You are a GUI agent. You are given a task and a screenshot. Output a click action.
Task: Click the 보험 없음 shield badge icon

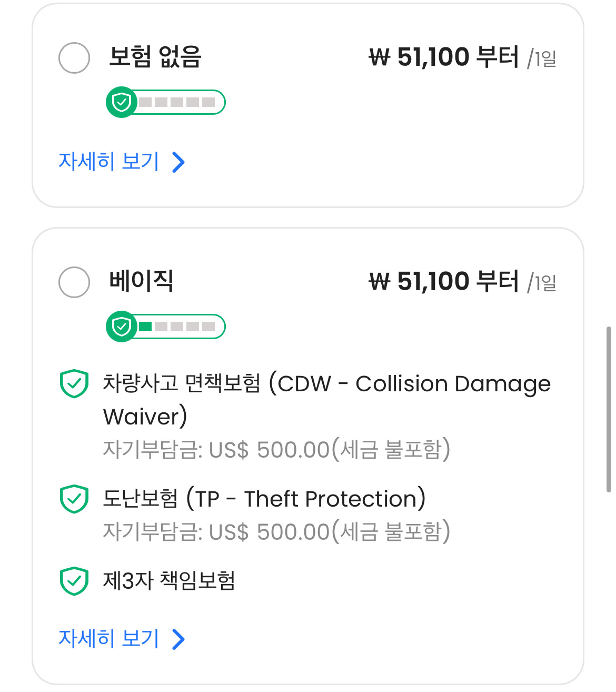122,102
